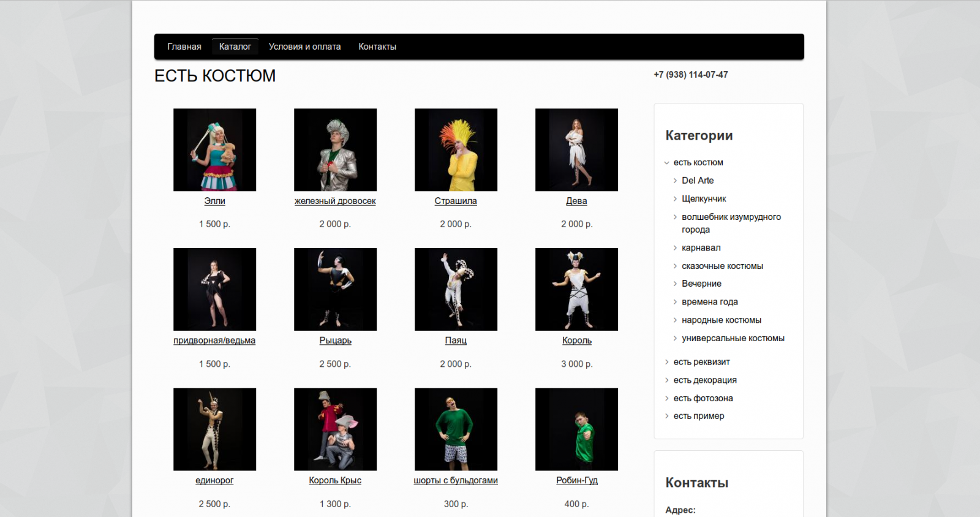Click the 400 р. price under Робин-Гуд
Screen dimensions: 980x517
(x=577, y=504)
